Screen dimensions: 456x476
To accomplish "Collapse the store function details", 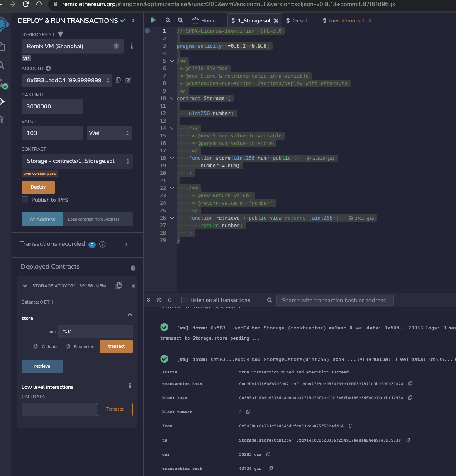I will pos(130,314).
